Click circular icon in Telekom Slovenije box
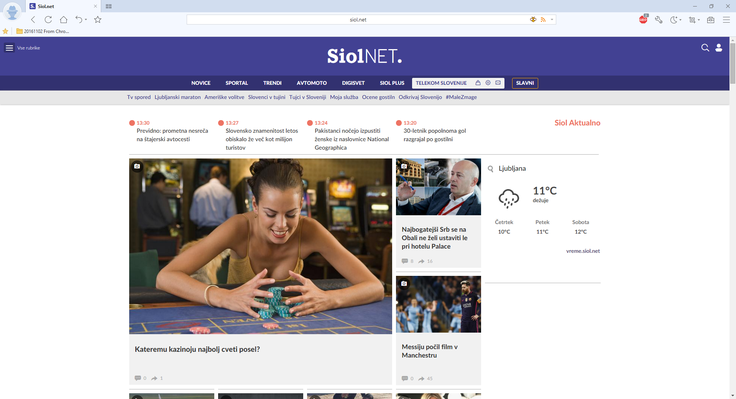The image size is (736, 399). coord(488,83)
